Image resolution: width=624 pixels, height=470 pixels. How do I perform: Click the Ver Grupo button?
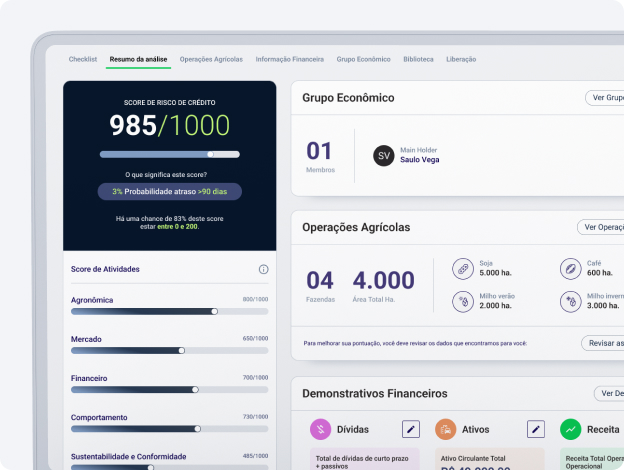[x=605, y=98]
